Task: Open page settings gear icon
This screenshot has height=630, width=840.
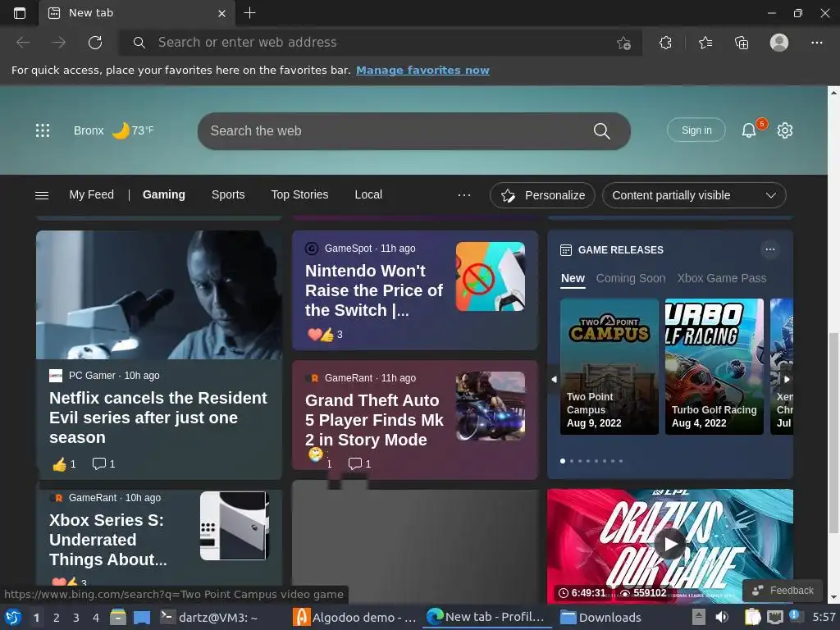Action: pyautogui.click(x=785, y=130)
